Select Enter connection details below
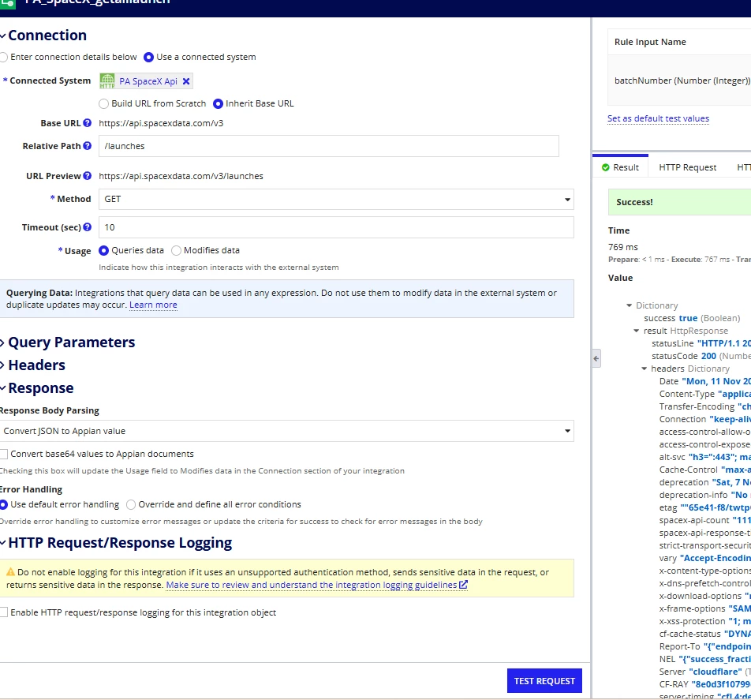 [x=4, y=57]
